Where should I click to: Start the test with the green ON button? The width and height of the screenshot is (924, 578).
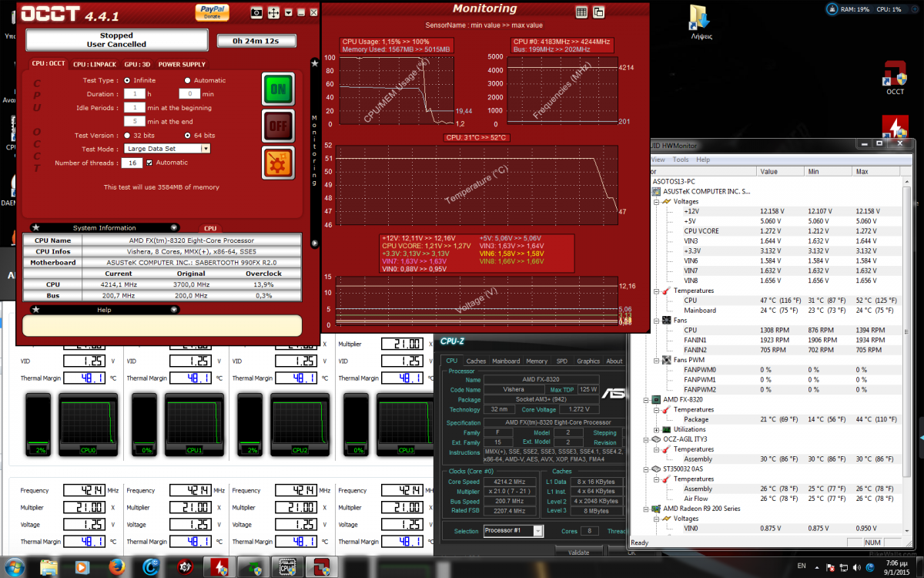coord(278,89)
